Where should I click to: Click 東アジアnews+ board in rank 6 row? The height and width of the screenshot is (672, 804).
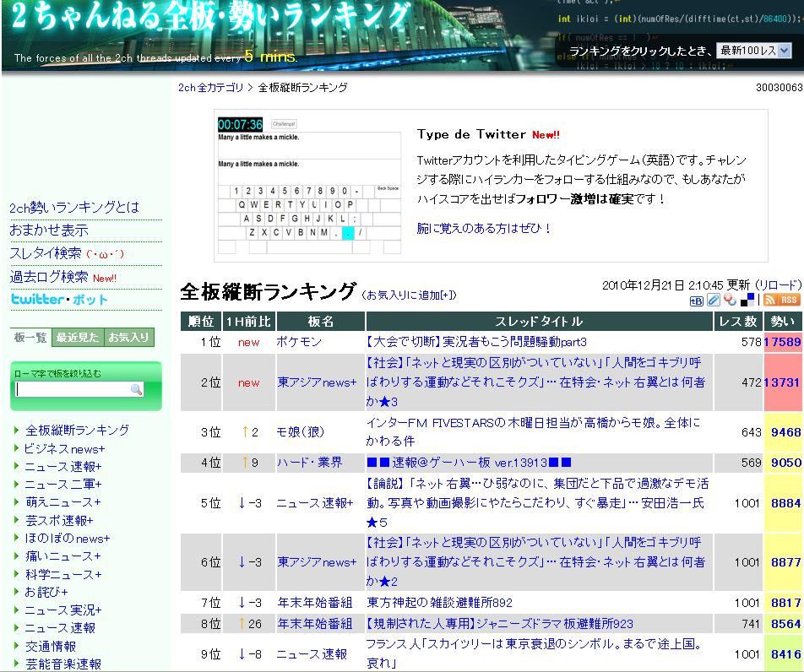click(317, 562)
